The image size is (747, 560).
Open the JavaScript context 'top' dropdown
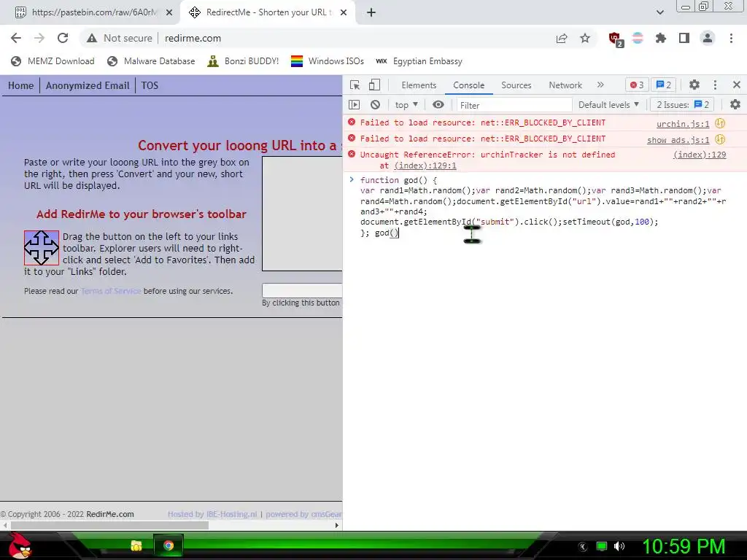[406, 105]
